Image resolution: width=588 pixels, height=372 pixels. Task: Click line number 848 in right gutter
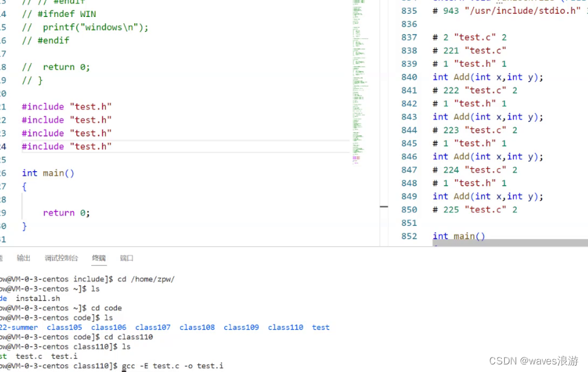pyautogui.click(x=409, y=183)
